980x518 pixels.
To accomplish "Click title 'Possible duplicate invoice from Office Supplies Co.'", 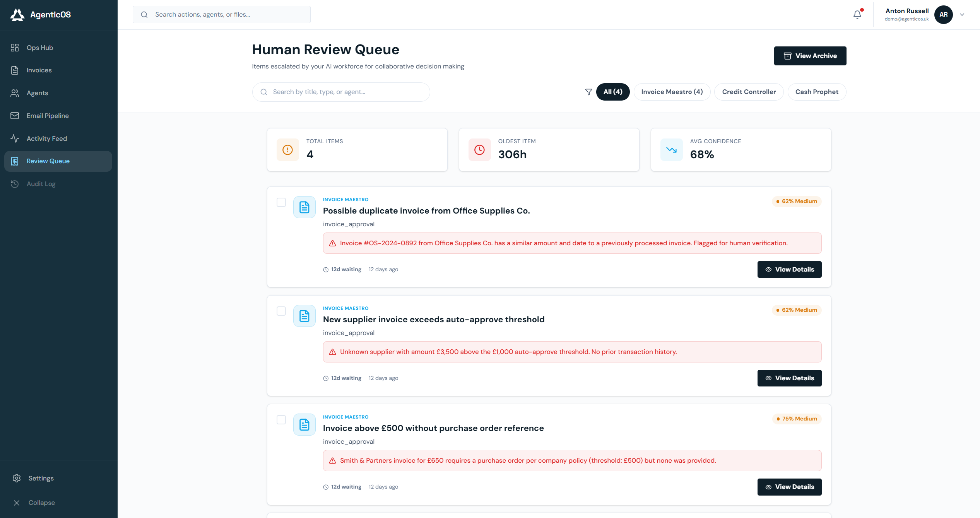I will tap(426, 211).
